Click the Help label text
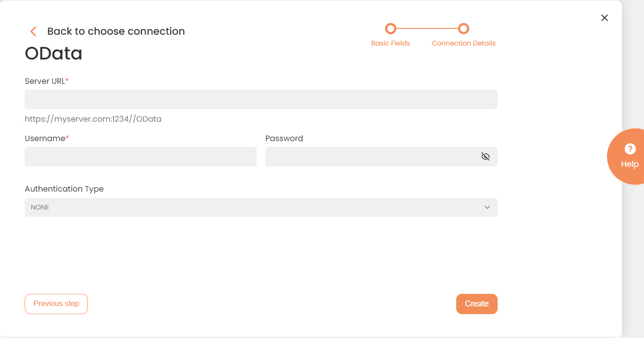 630,164
